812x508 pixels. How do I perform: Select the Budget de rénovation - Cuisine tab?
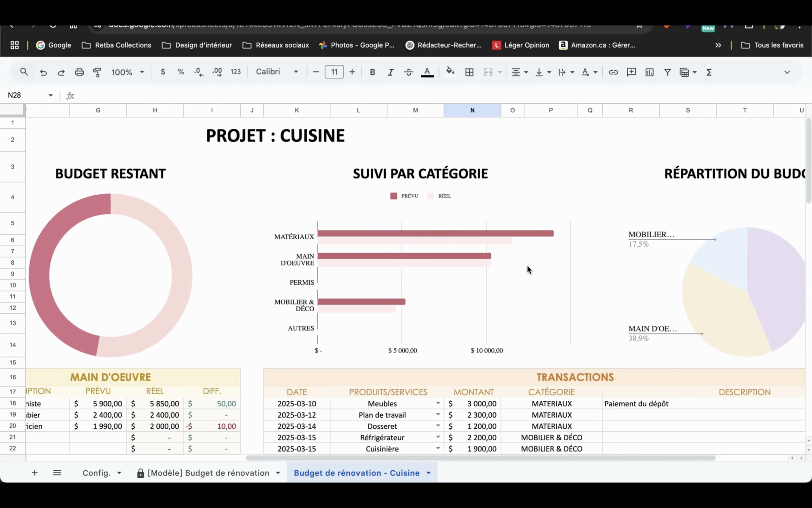[x=357, y=473]
